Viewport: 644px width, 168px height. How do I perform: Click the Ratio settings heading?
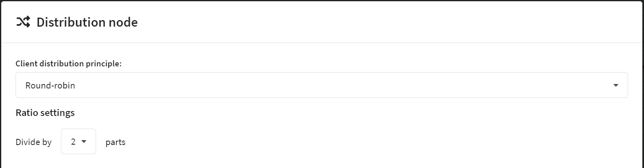[45, 113]
